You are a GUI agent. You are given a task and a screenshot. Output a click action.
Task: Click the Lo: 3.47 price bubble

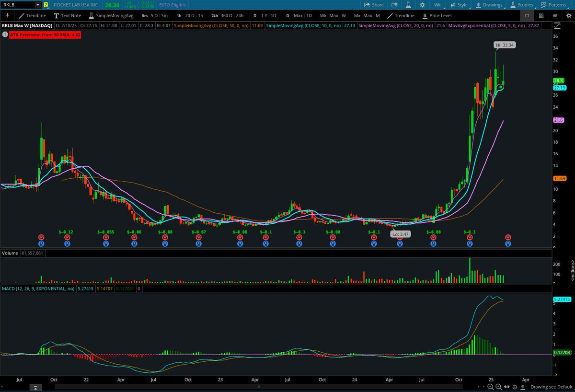401,234
